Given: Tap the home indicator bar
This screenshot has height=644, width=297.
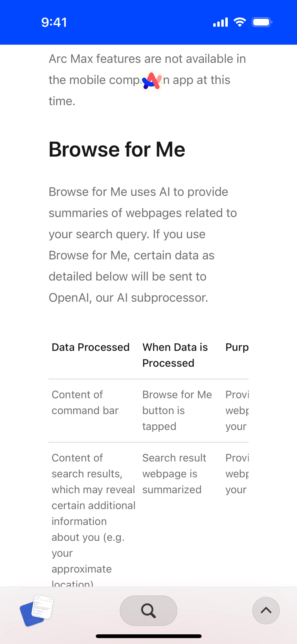Looking at the screenshot, I should pos(148,636).
